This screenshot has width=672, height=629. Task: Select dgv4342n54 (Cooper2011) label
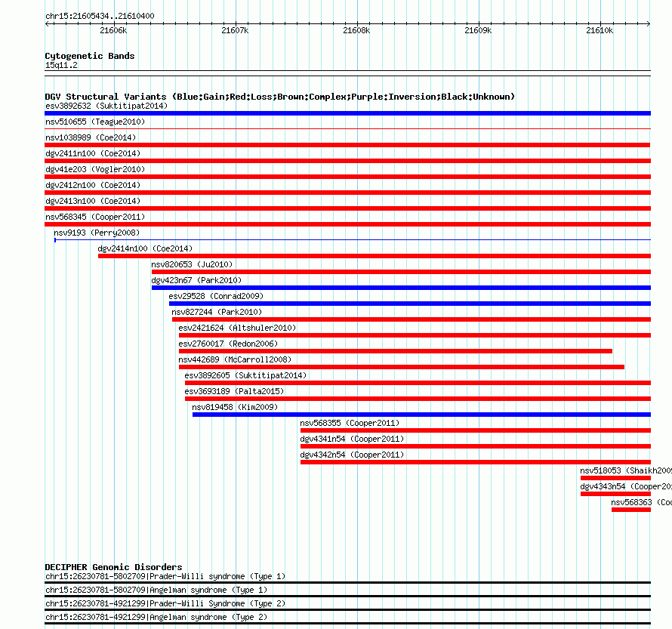pyautogui.click(x=353, y=455)
